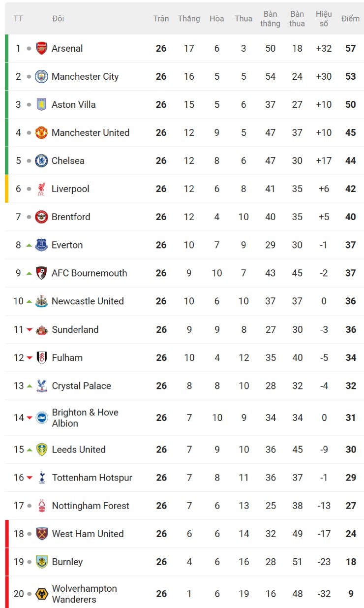Image resolution: width=364 pixels, height=608 pixels.
Task: Click the green up arrow beside Crystal Palace
Action: pos(30,386)
